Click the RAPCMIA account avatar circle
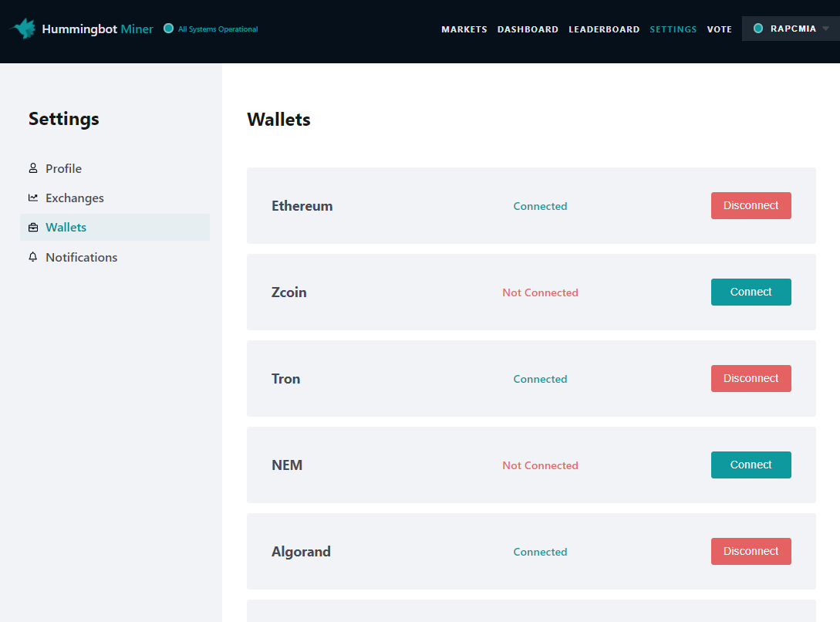Screen dimensions: 840x622 click(758, 29)
